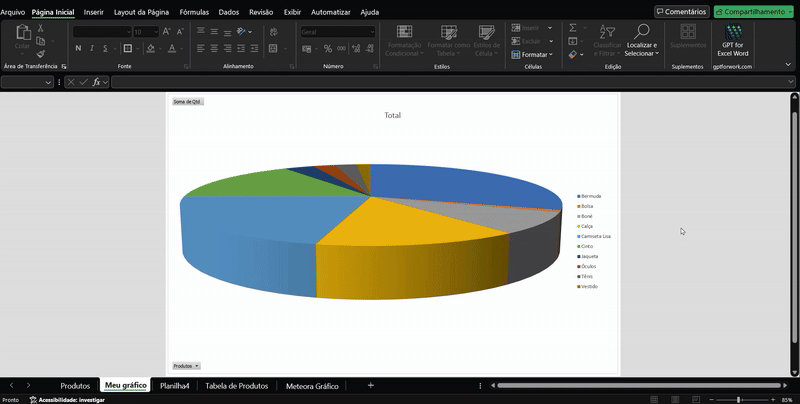Switch to the Tabela de Produtos sheet
Image resolution: width=800 pixels, height=404 pixels.
pos(236,385)
